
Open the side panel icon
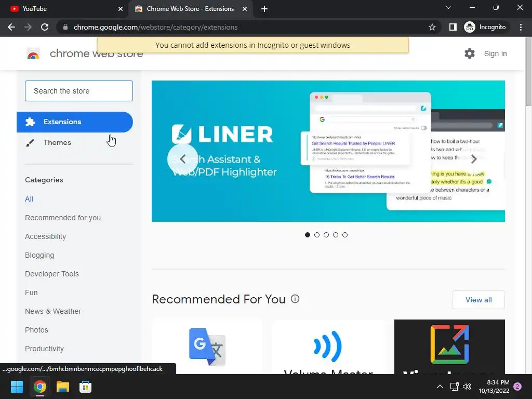pyautogui.click(x=453, y=27)
